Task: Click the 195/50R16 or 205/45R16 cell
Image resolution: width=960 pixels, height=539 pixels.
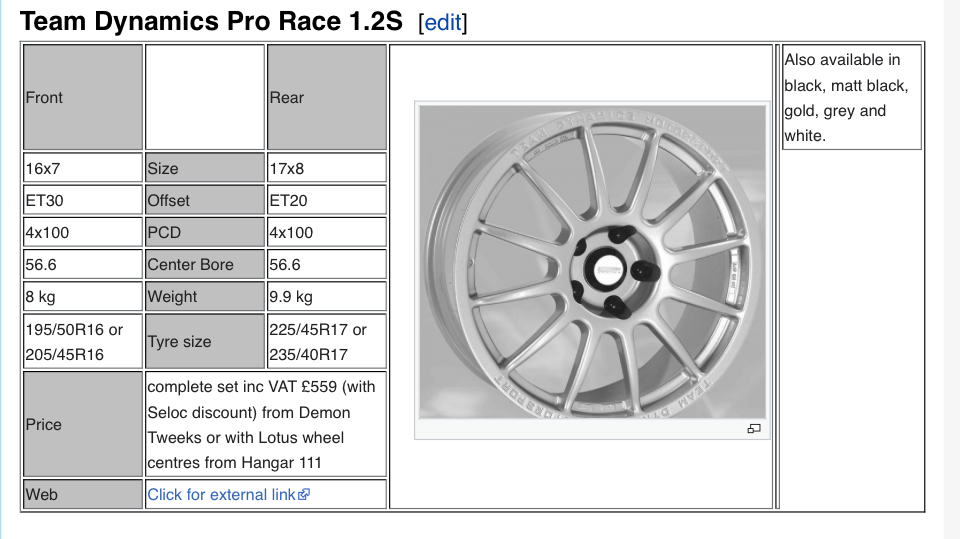Action: point(83,341)
